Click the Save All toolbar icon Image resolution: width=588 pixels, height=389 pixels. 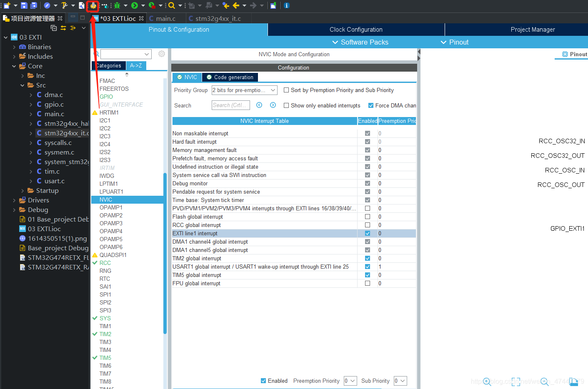(x=34, y=5)
